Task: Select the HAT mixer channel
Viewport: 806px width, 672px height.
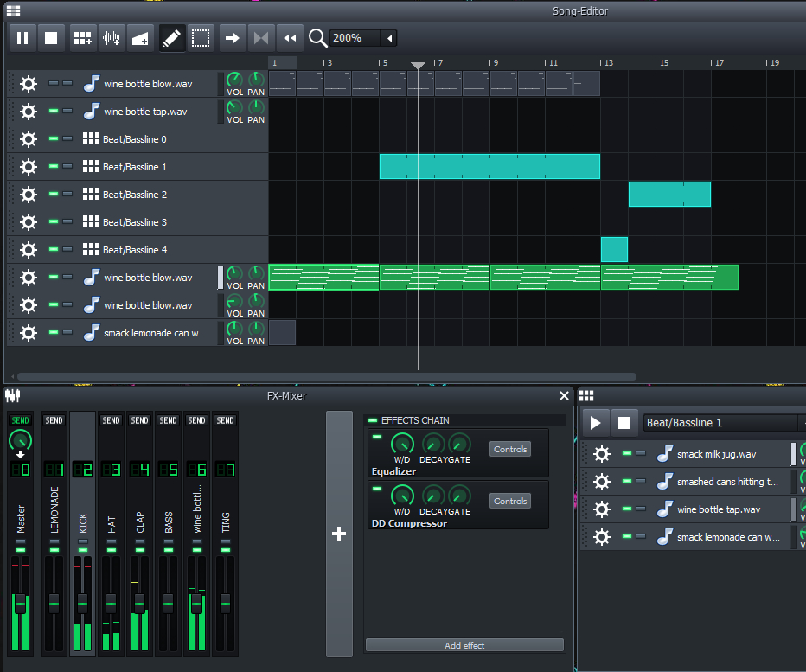Action: tap(112, 523)
